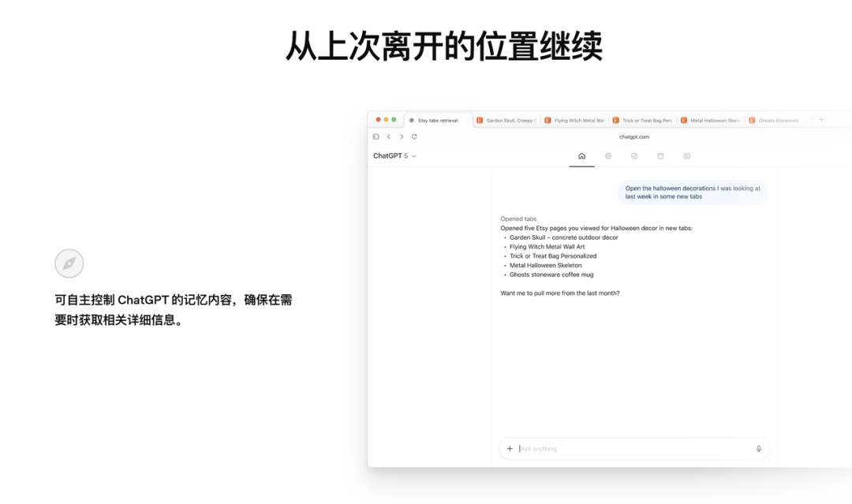Image resolution: width=852 pixels, height=504 pixels.
Task: Add a new browser tab with plus
Action: tap(821, 120)
